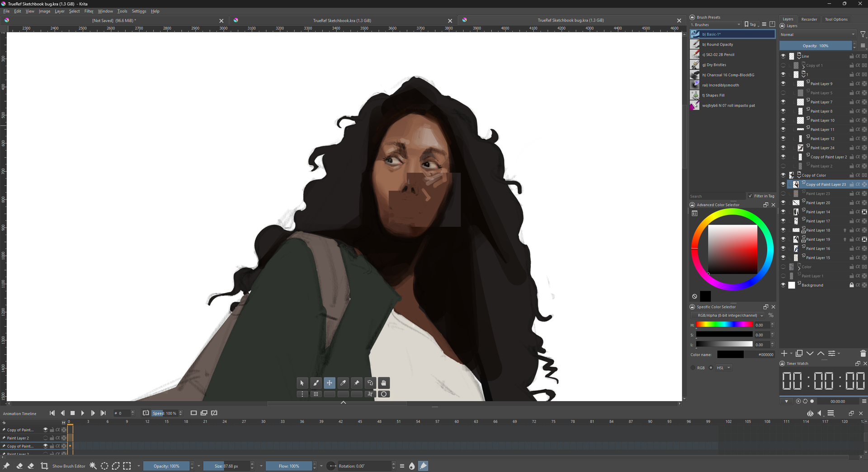
Task: Delete layer using the trash icon
Action: [863, 354]
